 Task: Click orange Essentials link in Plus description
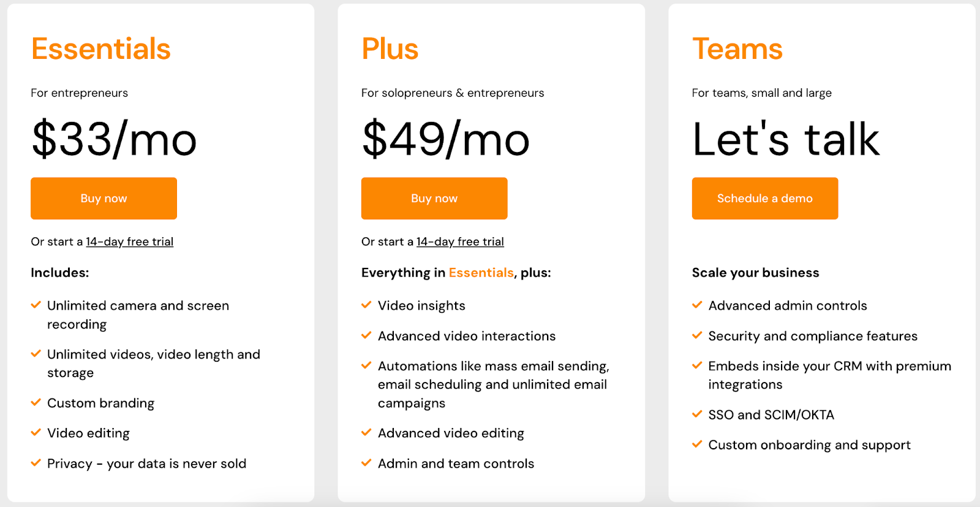[x=481, y=272]
